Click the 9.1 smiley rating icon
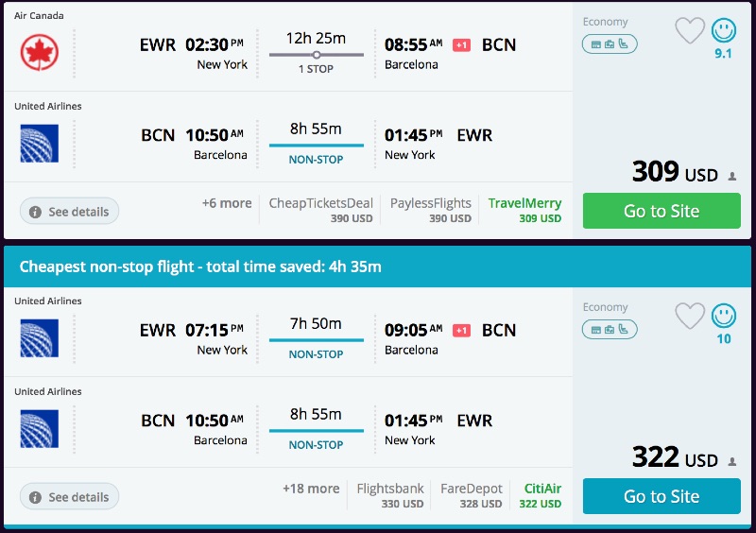The width and height of the screenshot is (756, 533). click(x=723, y=31)
